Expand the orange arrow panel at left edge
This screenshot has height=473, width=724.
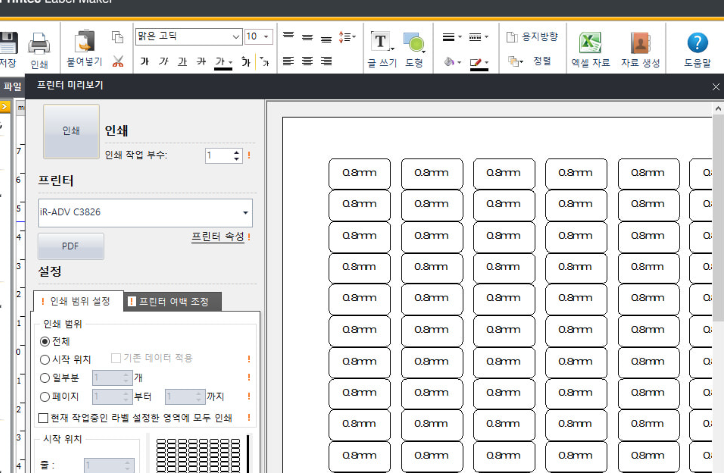[x=5, y=107]
